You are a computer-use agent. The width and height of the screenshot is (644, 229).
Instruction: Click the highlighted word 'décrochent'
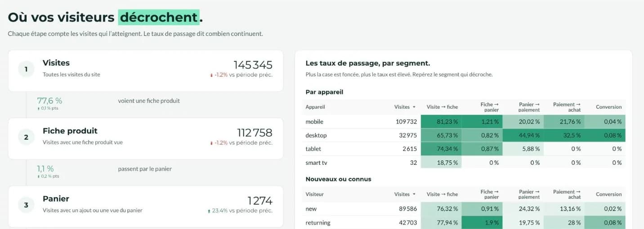click(x=159, y=18)
